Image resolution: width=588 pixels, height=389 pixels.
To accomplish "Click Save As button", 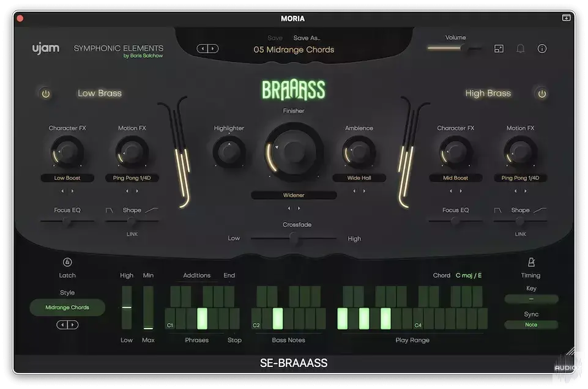I will point(307,38).
